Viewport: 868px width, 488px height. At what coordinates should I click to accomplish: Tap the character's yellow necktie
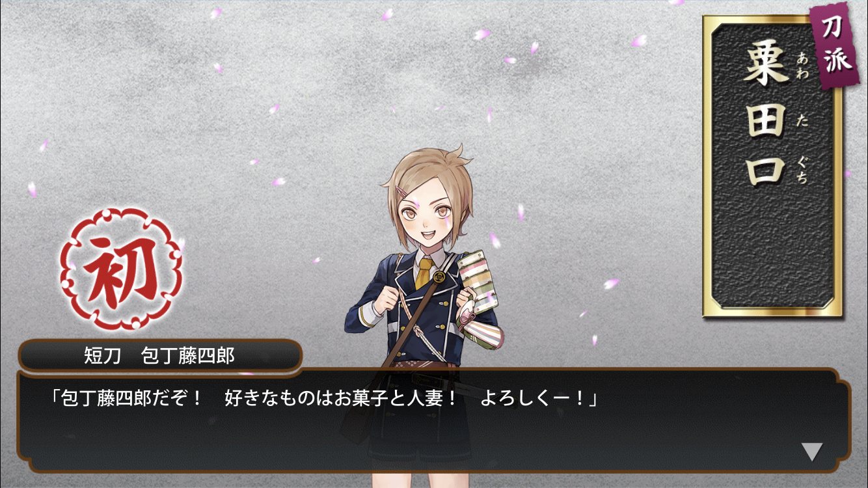[x=423, y=272]
